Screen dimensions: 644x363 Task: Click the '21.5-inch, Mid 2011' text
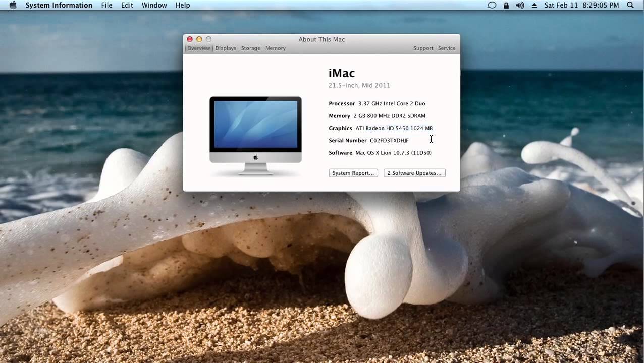[359, 85]
